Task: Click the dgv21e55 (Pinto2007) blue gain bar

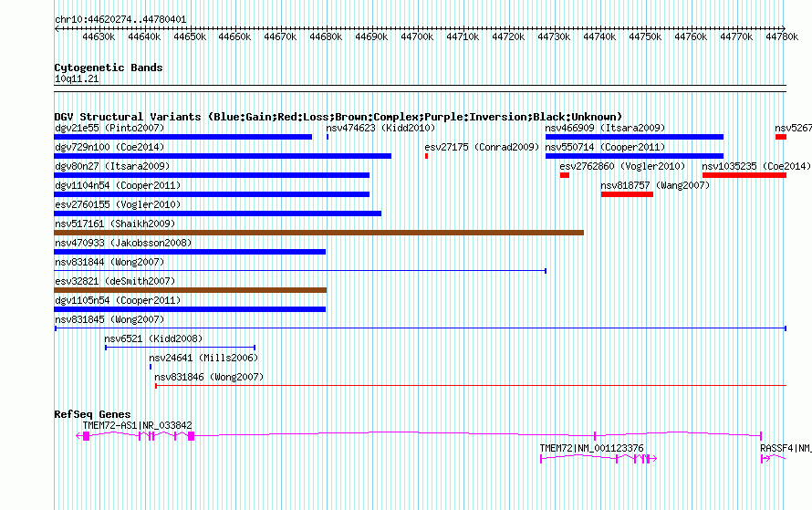Action: coord(182,137)
